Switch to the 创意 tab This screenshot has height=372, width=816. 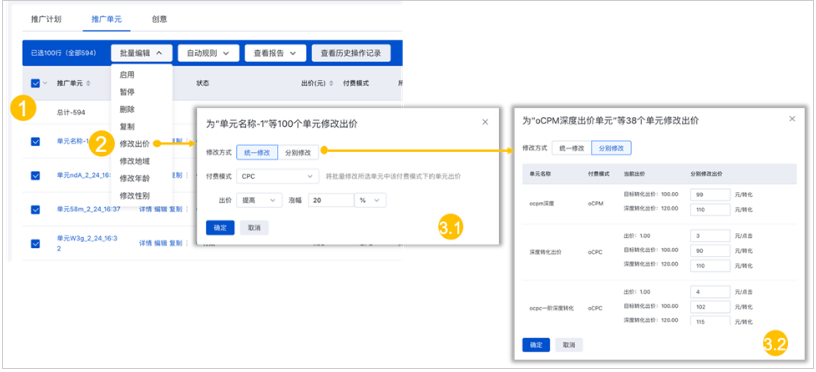click(159, 19)
